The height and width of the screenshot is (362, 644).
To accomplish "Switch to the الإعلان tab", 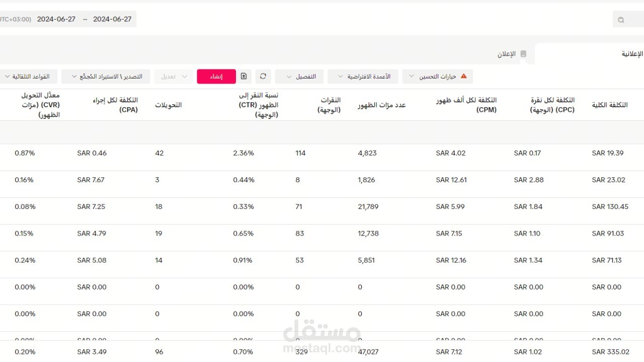I will point(507,54).
